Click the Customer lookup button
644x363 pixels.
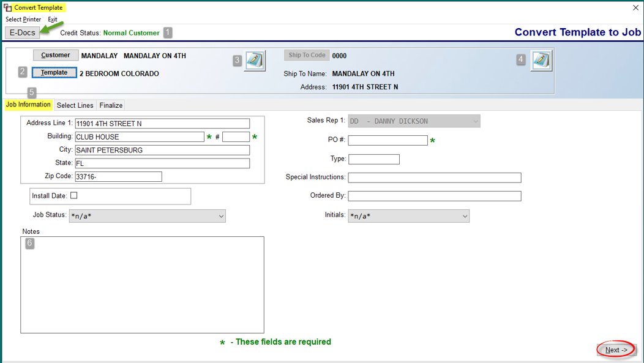click(56, 55)
